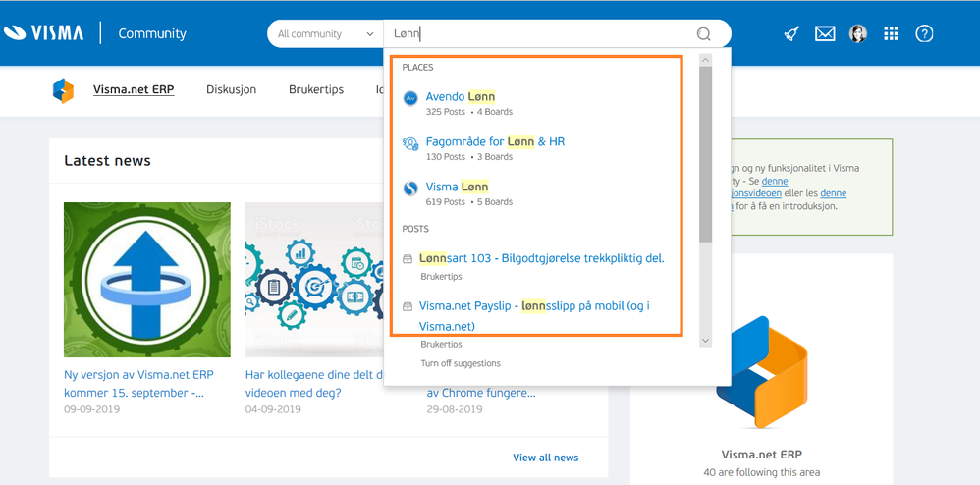Click the 04-09-2019 date text

273,409
